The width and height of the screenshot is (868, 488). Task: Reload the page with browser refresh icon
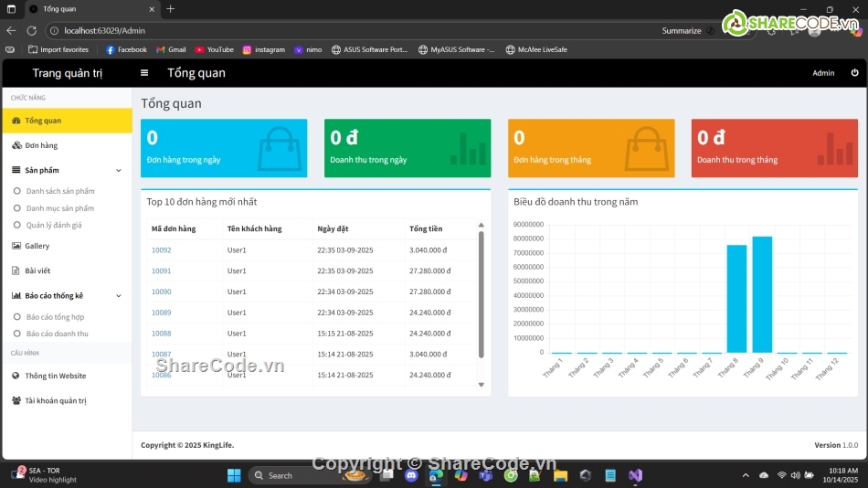tap(32, 31)
